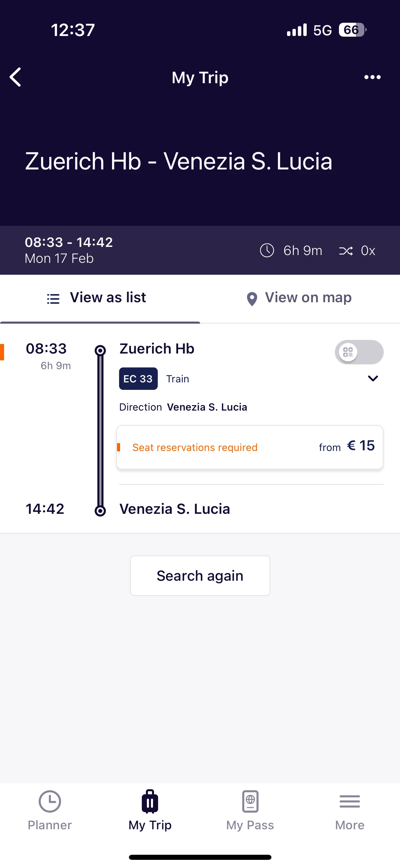Tap the My Trip suitcase icon
The width and height of the screenshot is (400, 868).
coord(150,801)
